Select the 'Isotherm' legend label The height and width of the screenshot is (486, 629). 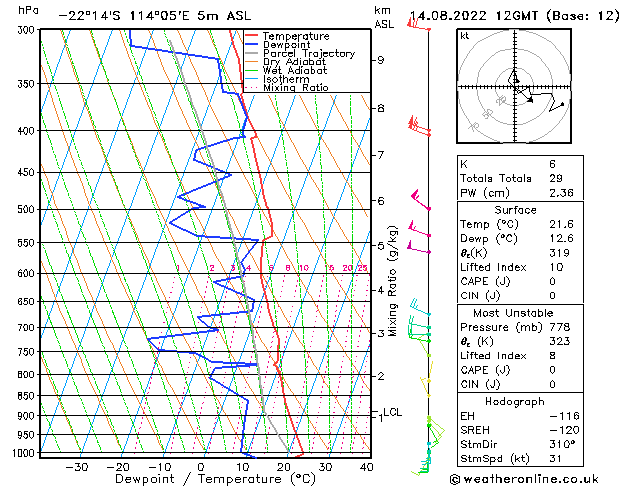point(286,79)
